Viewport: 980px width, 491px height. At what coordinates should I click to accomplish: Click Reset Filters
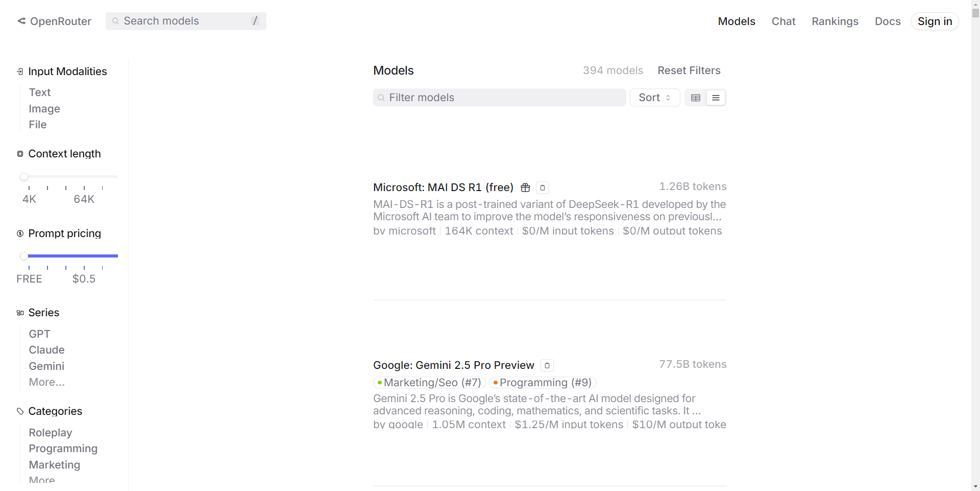point(689,71)
